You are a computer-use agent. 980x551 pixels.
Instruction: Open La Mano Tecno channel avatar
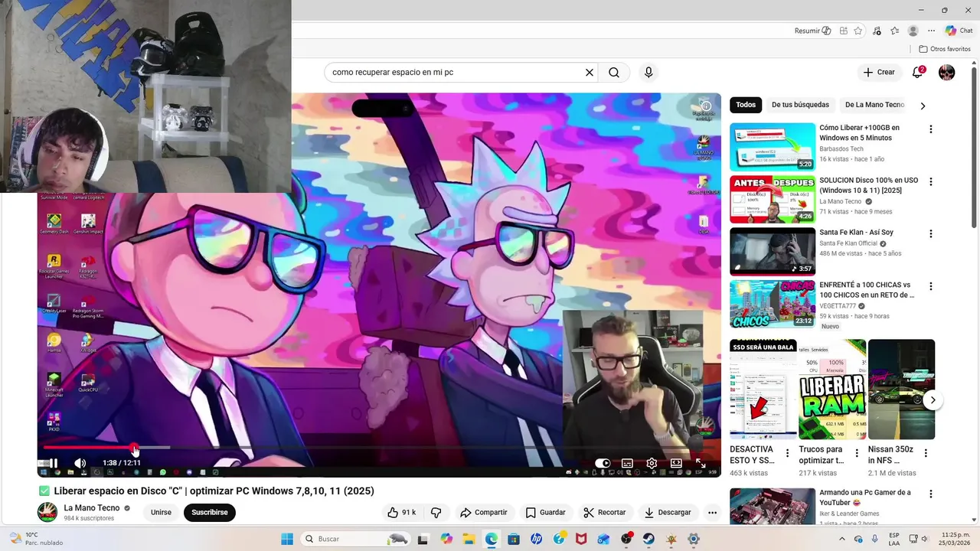coord(47,512)
